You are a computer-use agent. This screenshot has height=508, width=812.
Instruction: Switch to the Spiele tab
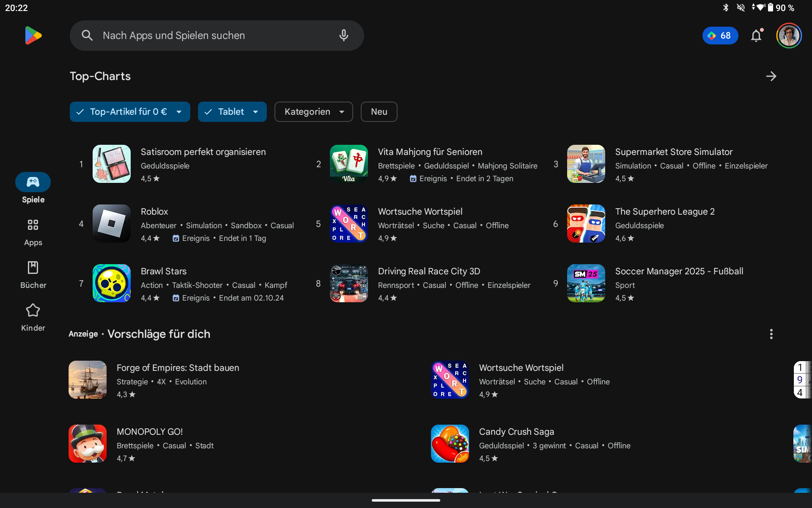(33, 188)
